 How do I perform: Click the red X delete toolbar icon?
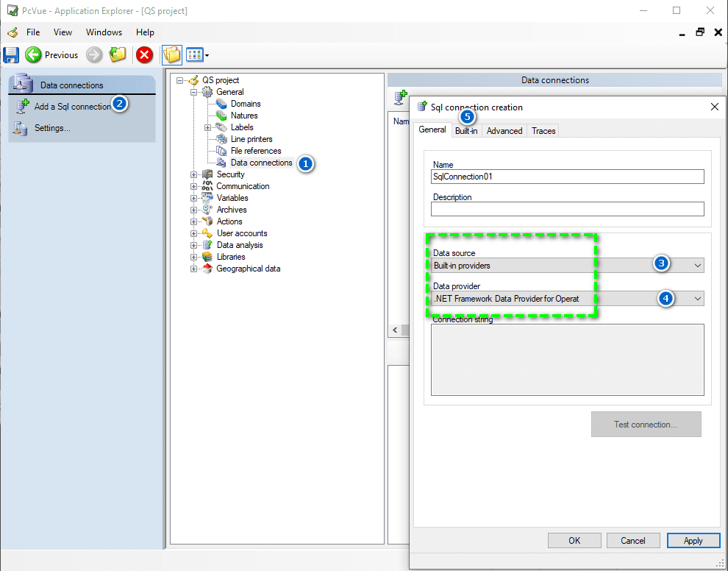coord(144,55)
